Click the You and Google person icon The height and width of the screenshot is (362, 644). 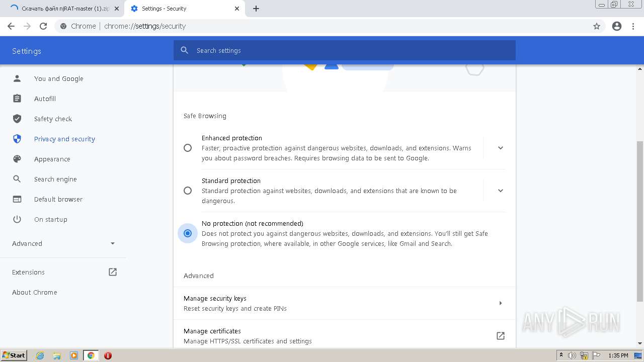[17, 78]
